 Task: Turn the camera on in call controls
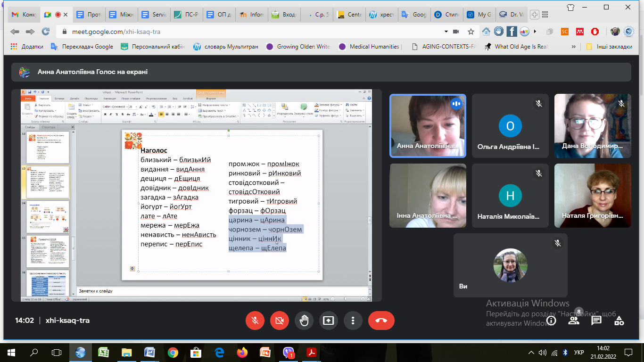[x=279, y=321]
